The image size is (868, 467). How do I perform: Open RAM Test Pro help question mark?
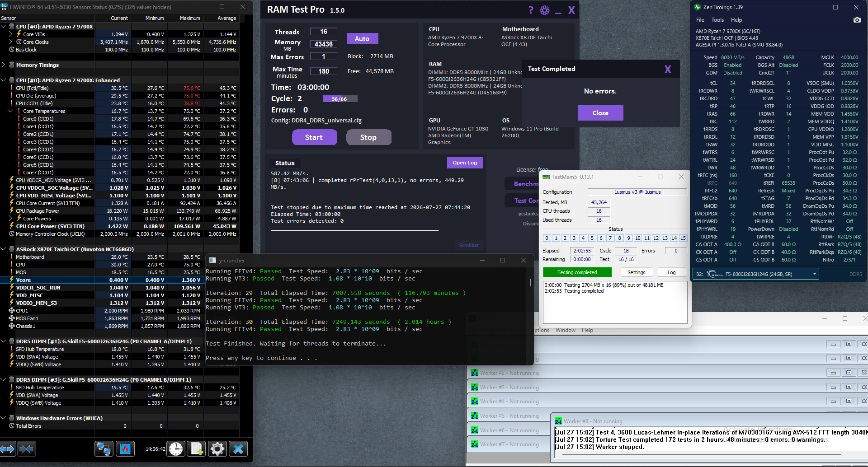[531, 10]
